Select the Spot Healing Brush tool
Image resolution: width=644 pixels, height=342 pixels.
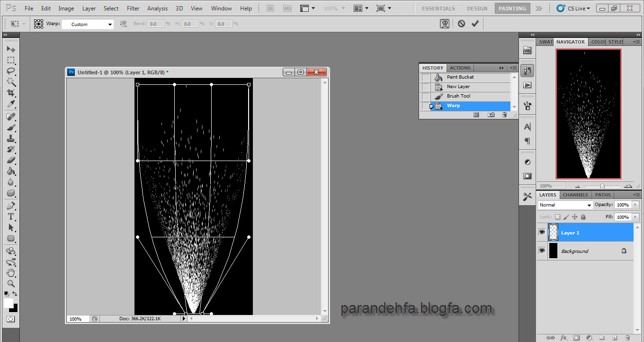click(x=11, y=117)
